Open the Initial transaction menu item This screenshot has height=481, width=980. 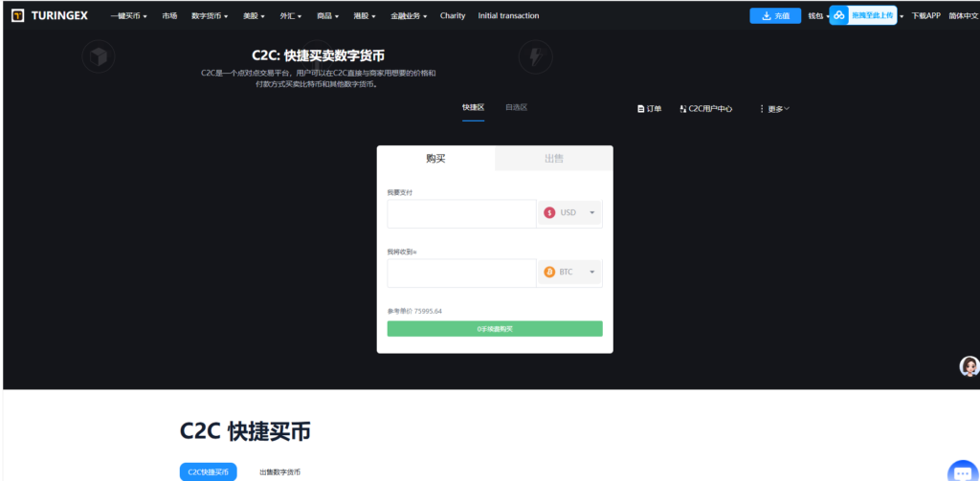(508, 15)
